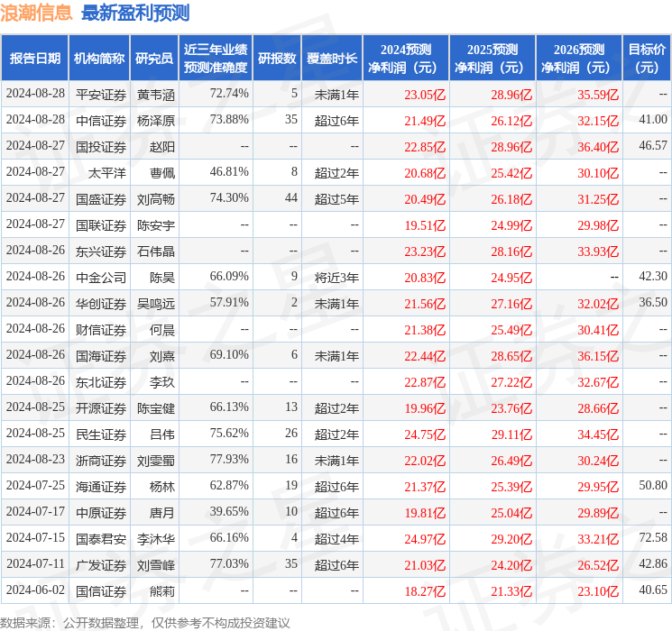Click researcher name 刘高畅

click(x=156, y=199)
